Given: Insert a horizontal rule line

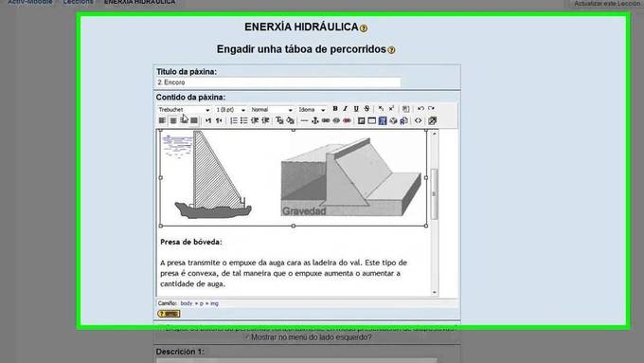Looking at the screenshot, I should pos(304,121).
